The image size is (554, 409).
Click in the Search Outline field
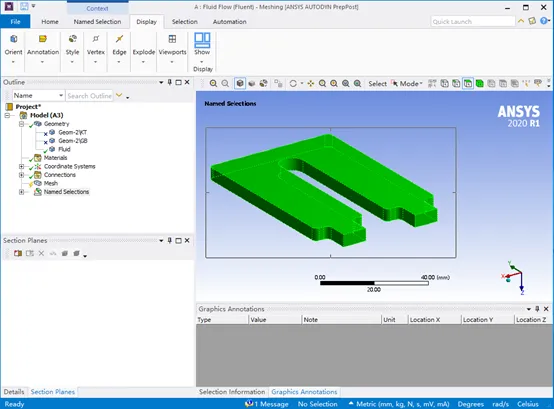(x=89, y=96)
